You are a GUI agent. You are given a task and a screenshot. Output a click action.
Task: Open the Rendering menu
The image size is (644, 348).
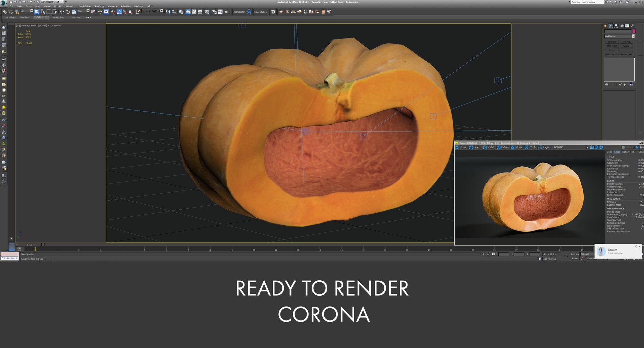click(x=100, y=6)
